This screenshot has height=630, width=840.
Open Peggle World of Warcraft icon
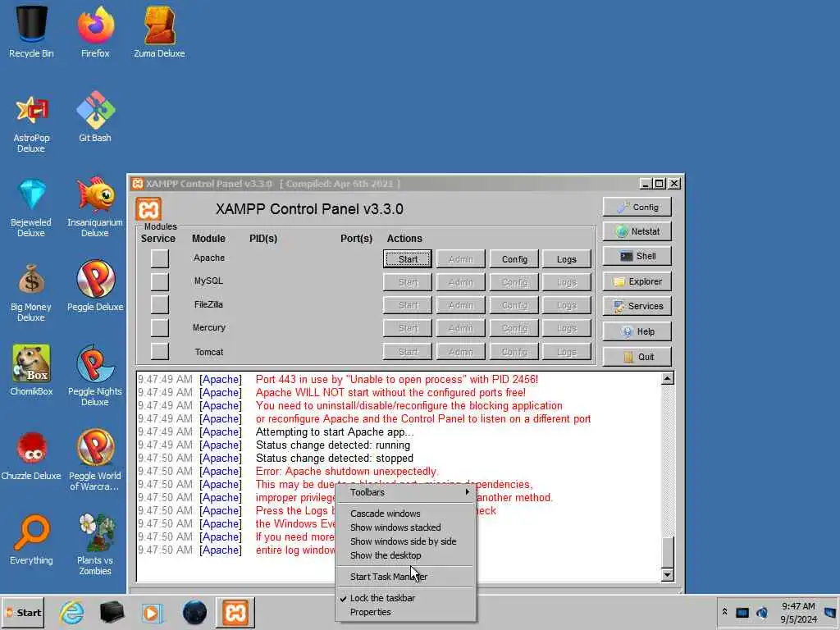point(95,461)
